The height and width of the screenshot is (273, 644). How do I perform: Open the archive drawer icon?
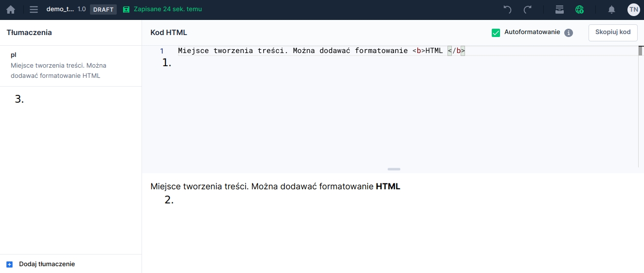pyautogui.click(x=559, y=9)
